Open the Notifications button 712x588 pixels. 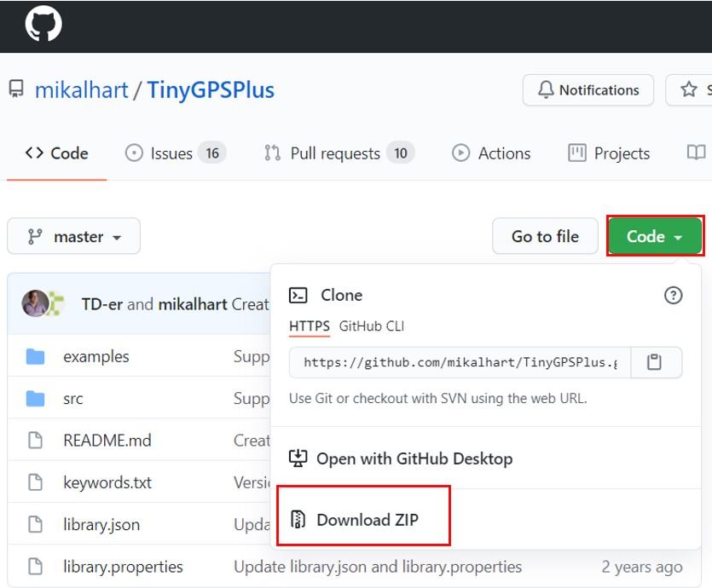point(588,89)
